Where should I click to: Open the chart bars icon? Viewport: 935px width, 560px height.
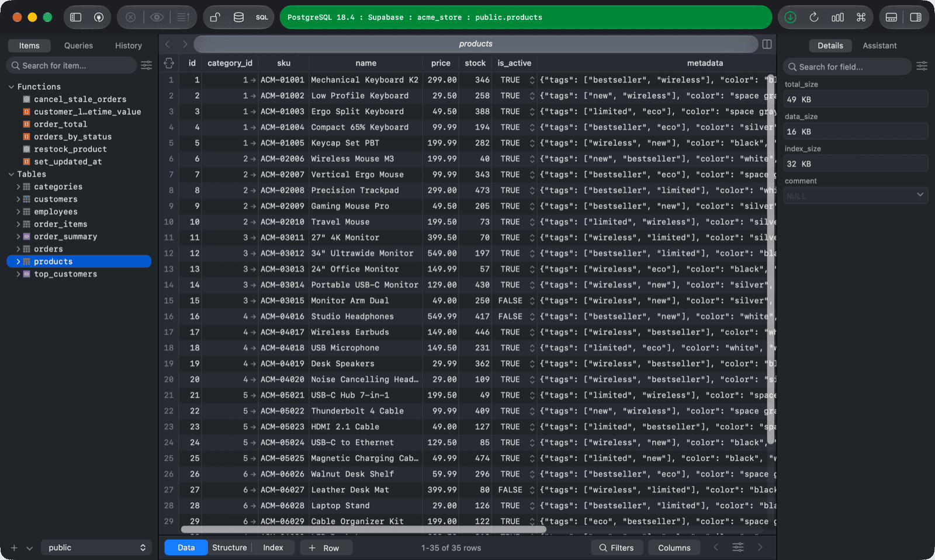(837, 18)
